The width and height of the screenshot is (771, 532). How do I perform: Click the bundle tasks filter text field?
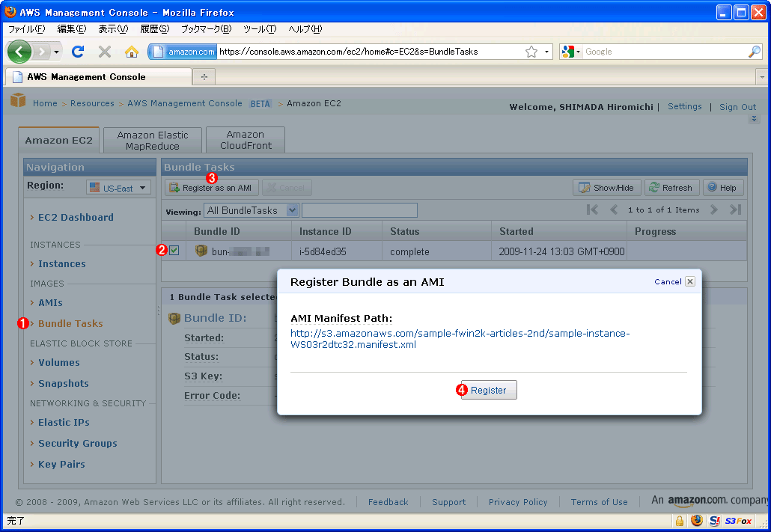pos(359,210)
